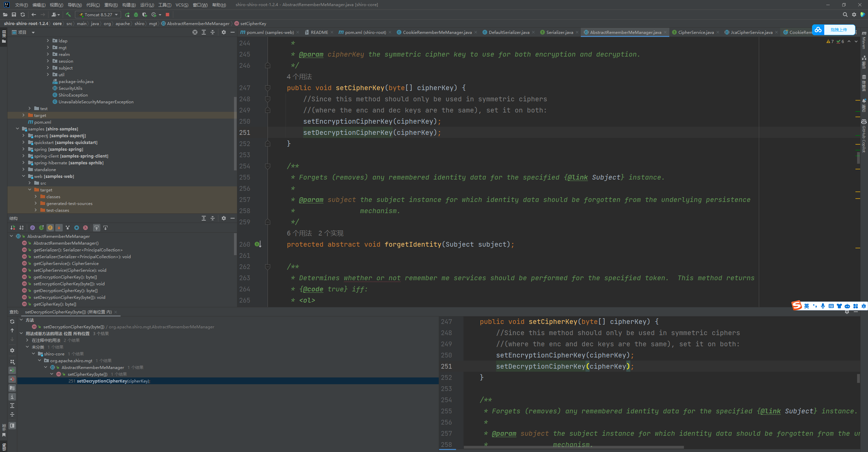Open the 文件(F) menu
868x452 pixels.
pos(21,5)
